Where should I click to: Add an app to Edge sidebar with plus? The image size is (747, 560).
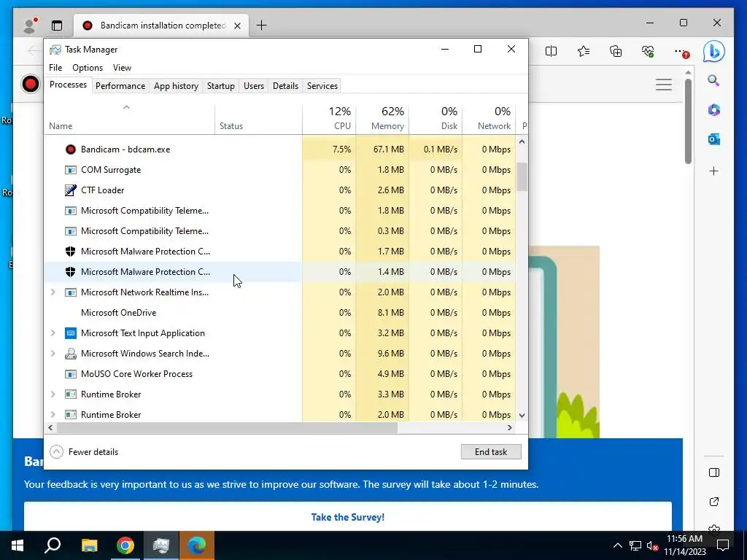click(x=713, y=171)
